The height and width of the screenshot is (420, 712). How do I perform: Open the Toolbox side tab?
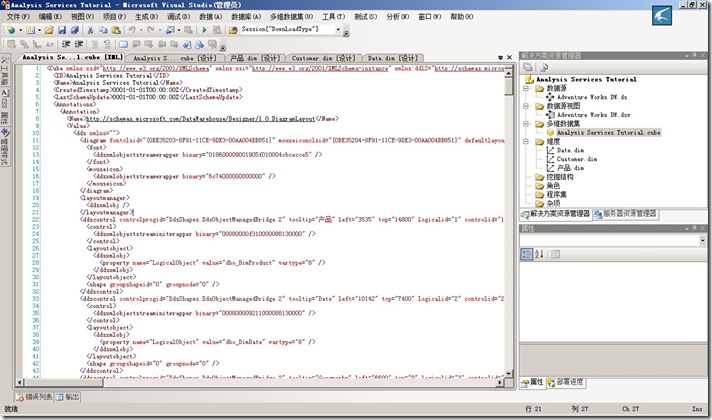pos(5,72)
